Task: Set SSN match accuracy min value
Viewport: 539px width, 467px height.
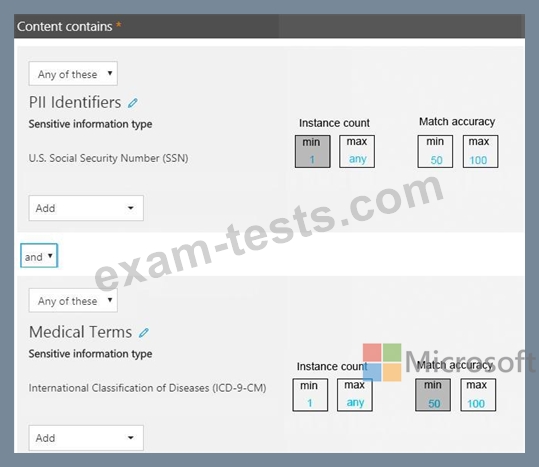Action: [435, 152]
